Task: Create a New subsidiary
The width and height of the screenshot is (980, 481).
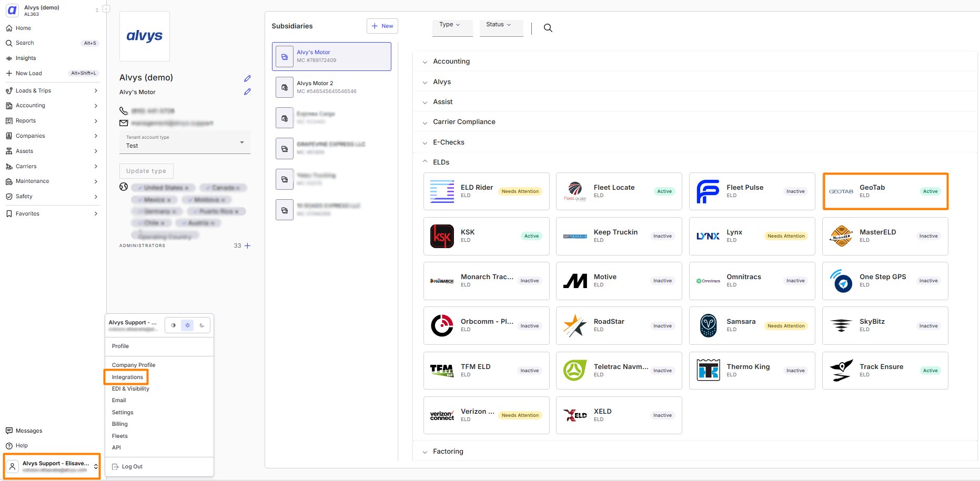Action: (x=382, y=26)
